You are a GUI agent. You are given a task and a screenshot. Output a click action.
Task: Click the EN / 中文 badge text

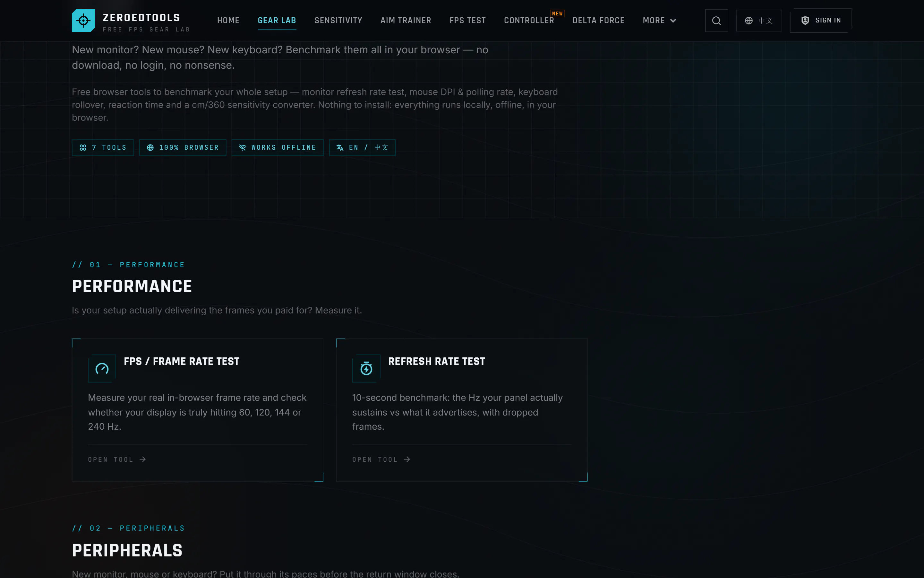(368, 148)
